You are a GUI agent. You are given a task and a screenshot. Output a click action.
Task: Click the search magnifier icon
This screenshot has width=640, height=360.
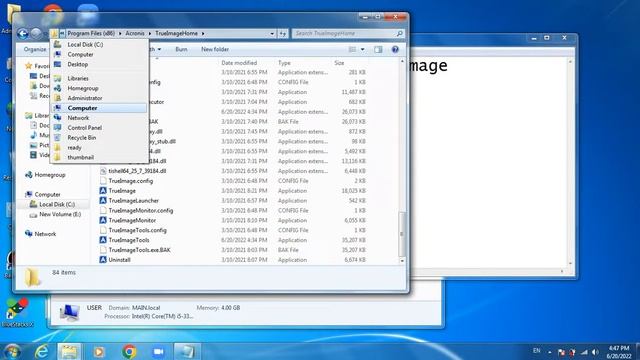point(400,33)
